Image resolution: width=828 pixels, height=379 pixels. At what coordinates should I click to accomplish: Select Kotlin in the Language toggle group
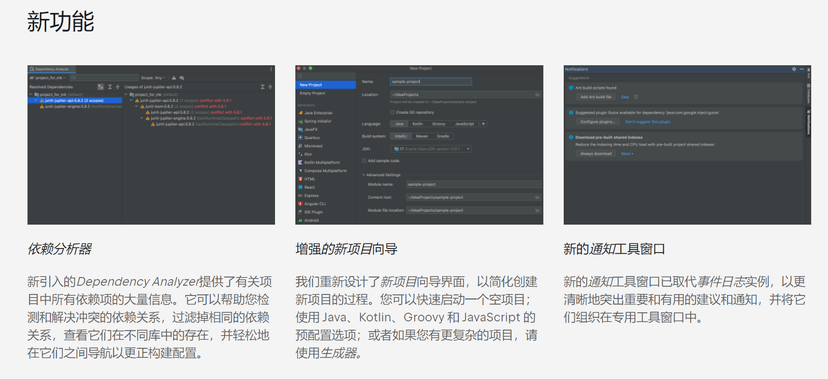[x=417, y=124]
